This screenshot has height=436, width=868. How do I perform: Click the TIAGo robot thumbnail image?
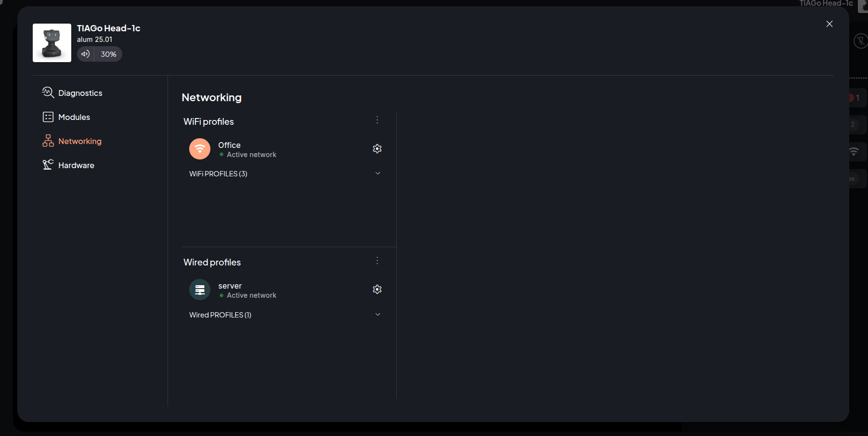pyautogui.click(x=52, y=43)
